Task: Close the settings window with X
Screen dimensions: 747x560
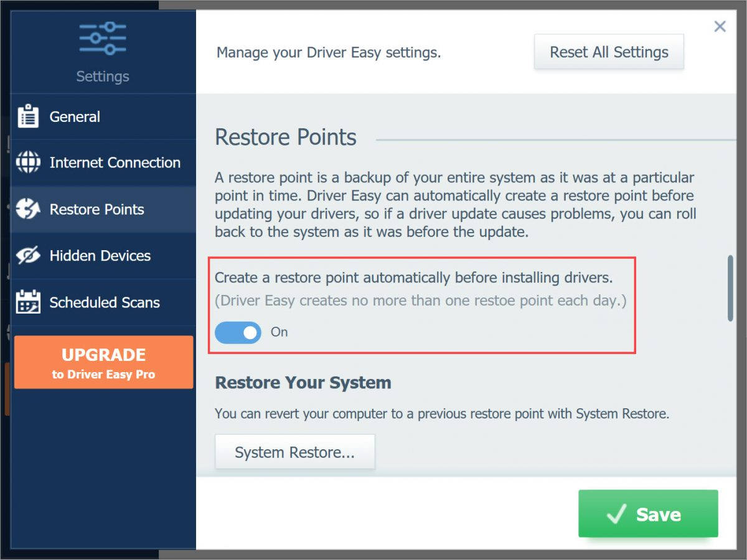Action: (720, 26)
